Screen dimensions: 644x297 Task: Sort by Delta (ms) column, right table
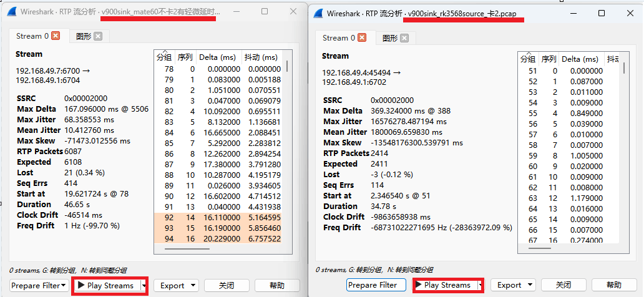[582, 59]
